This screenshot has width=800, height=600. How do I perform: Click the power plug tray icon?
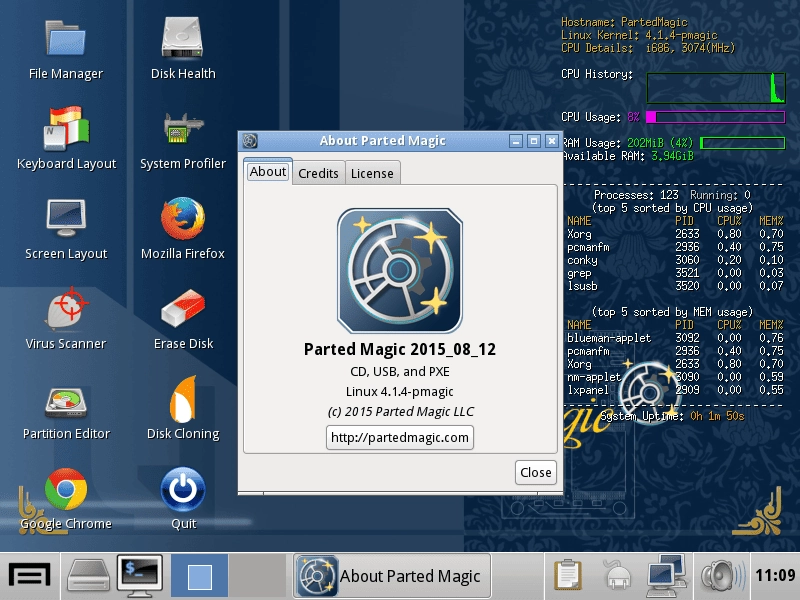(x=618, y=576)
